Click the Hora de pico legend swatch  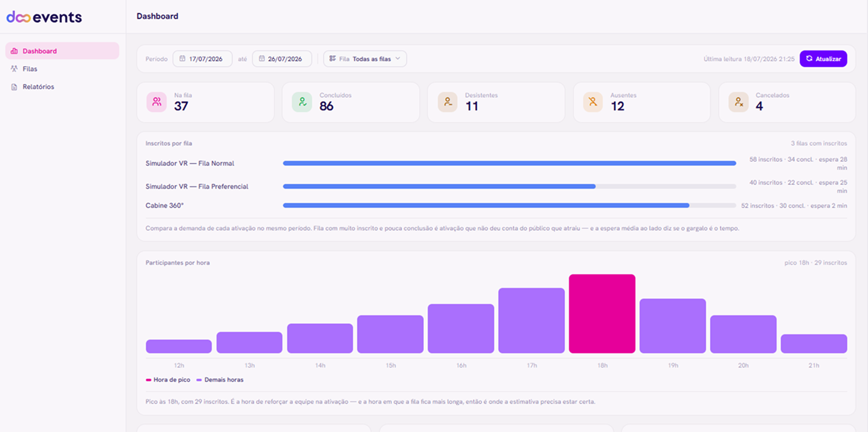tap(149, 380)
